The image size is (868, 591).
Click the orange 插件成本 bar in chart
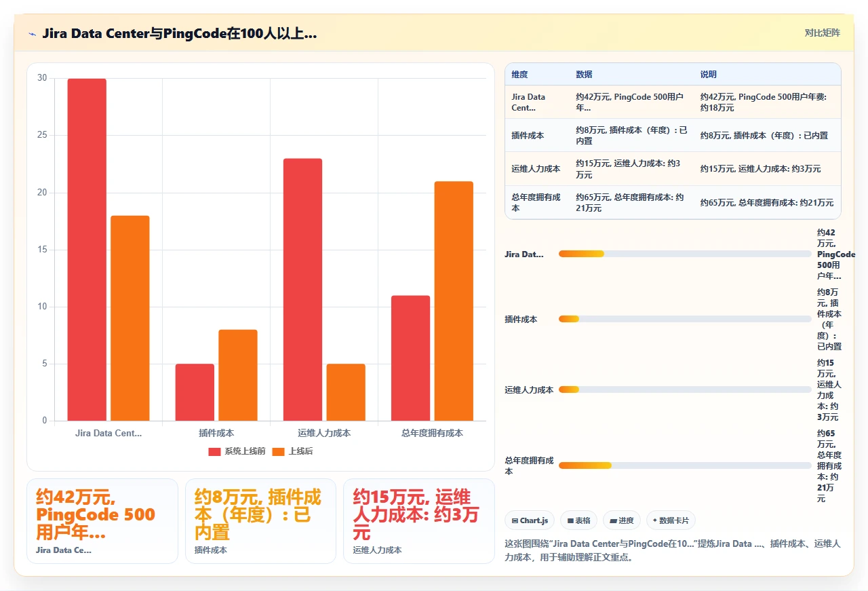(238, 375)
